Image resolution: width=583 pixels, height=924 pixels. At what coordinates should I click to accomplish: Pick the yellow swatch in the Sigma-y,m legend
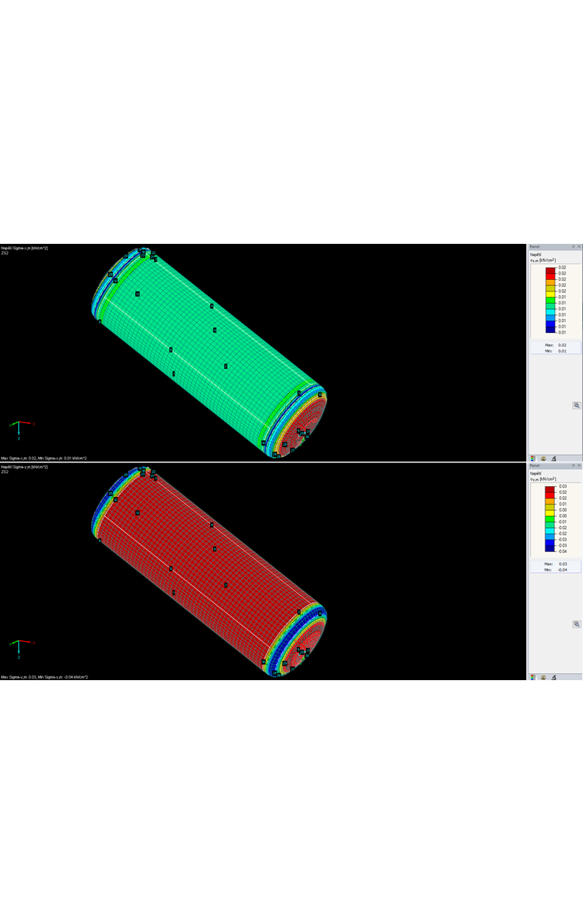[x=550, y=512]
